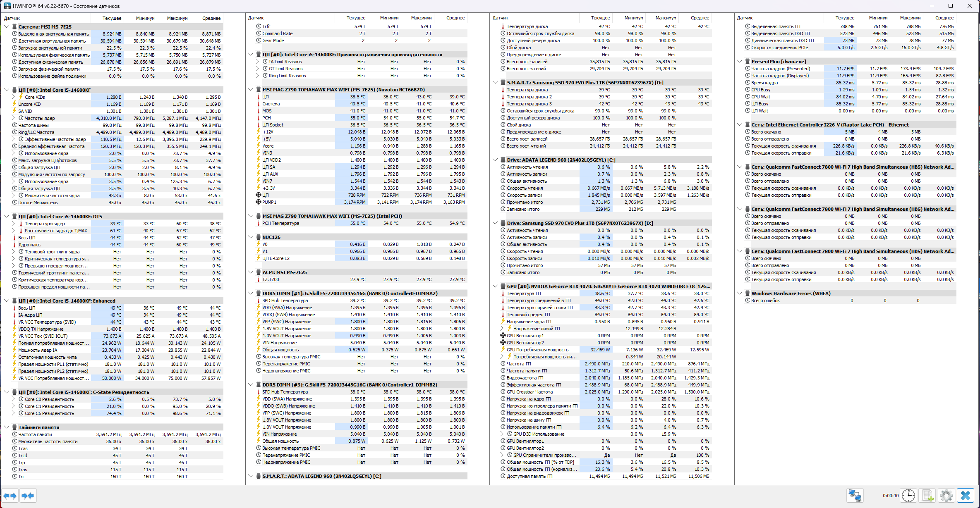Select the Частота кадров (Presented) row
This screenshot has height=508, width=980.
coord(780,69)
